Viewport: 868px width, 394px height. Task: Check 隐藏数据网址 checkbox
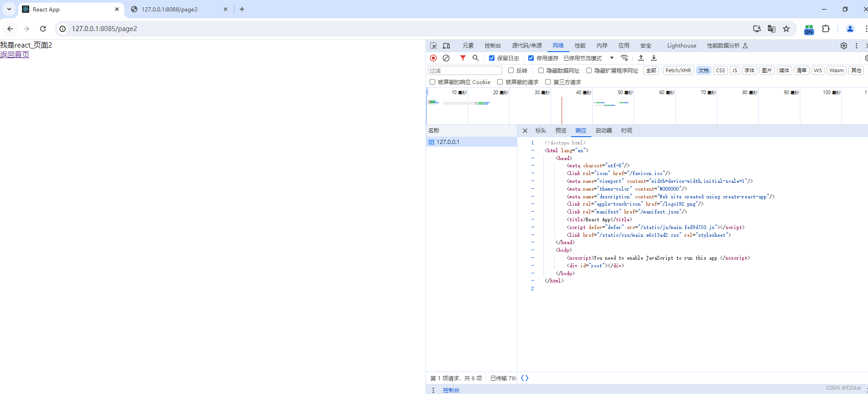click(x=541, y=70)
